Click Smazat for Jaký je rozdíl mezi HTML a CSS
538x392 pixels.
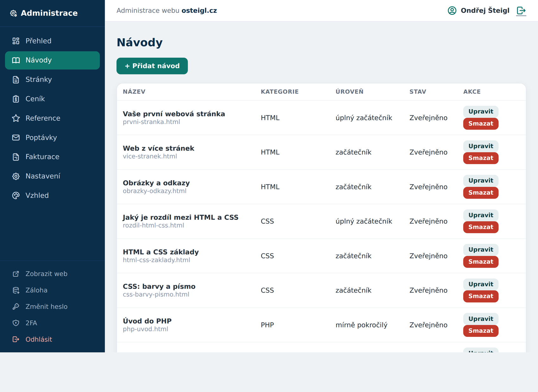481,227
